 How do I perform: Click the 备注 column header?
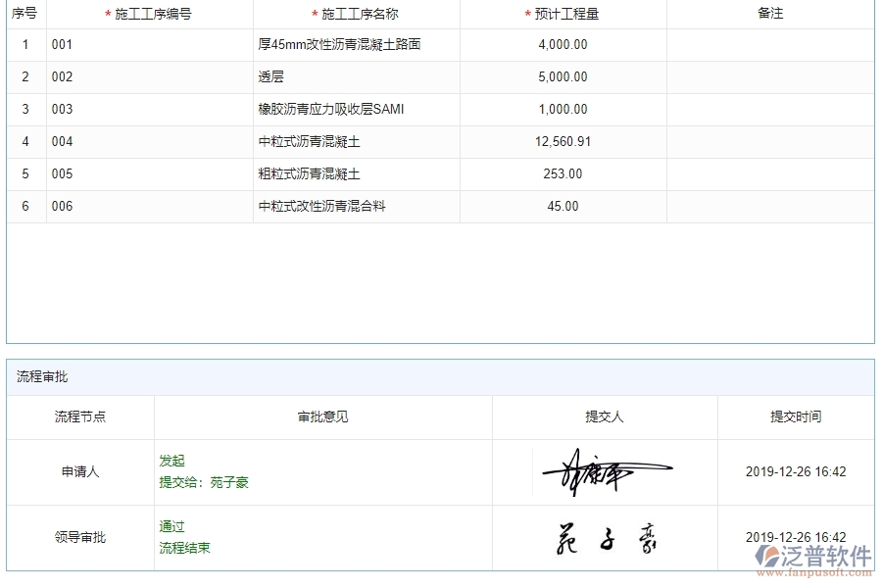pos(770,14)
